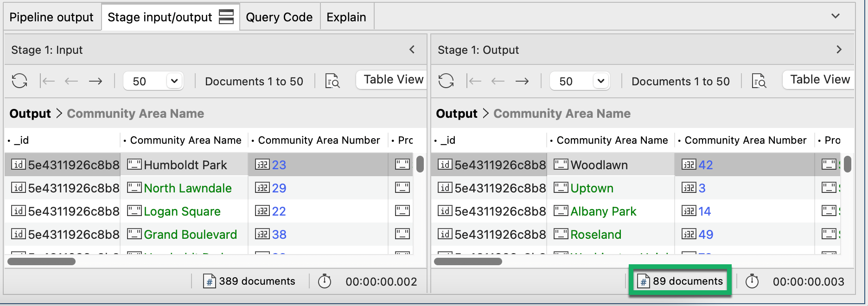Click the 89 documents count
Screen dimensions: 868x306
tap(680, 281)
